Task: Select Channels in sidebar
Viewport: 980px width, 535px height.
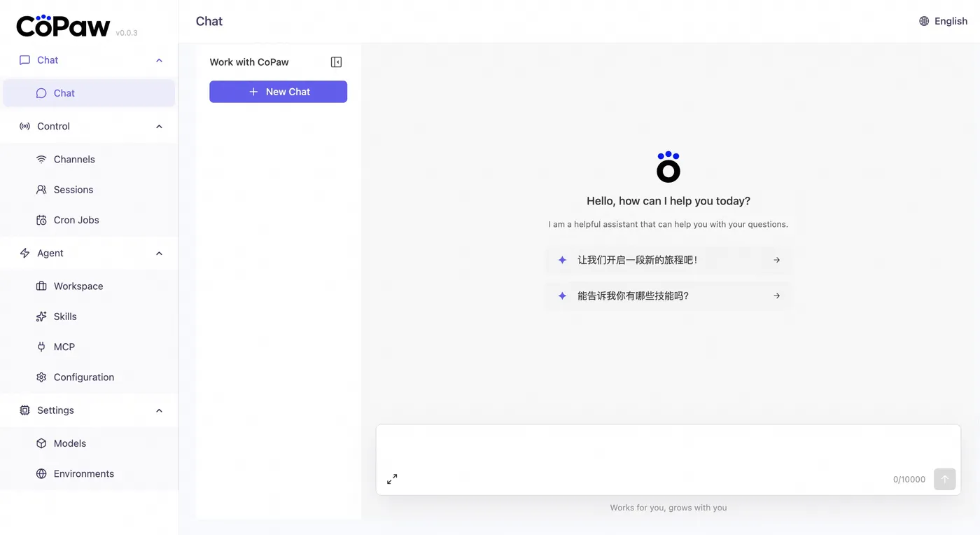Action: coord(73,160)
